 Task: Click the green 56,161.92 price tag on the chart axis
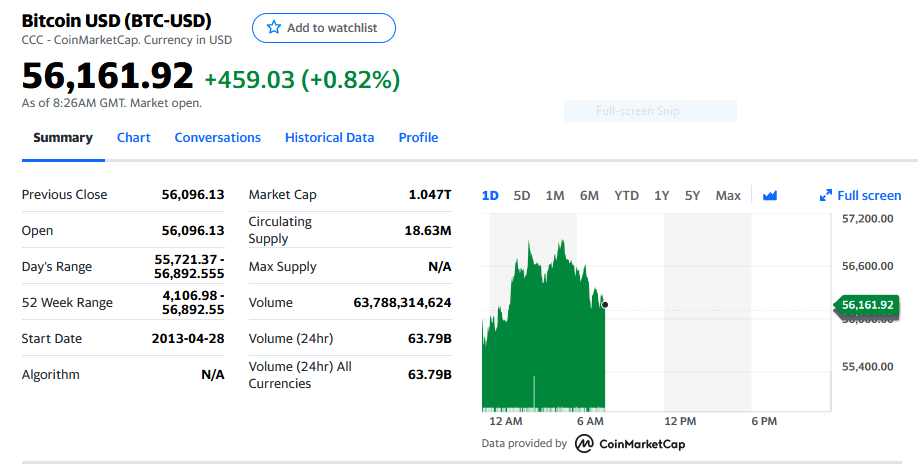866,305
